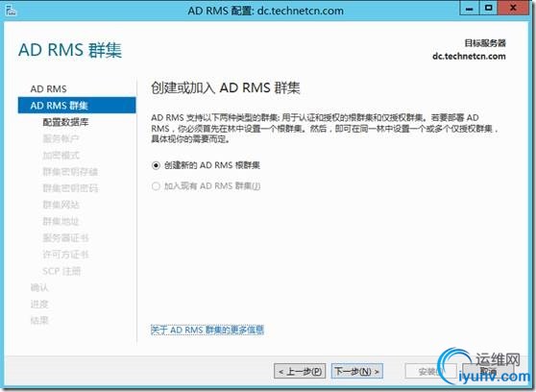Open the 群集密钥密码 sidebar step

click(x=70, y=188)
